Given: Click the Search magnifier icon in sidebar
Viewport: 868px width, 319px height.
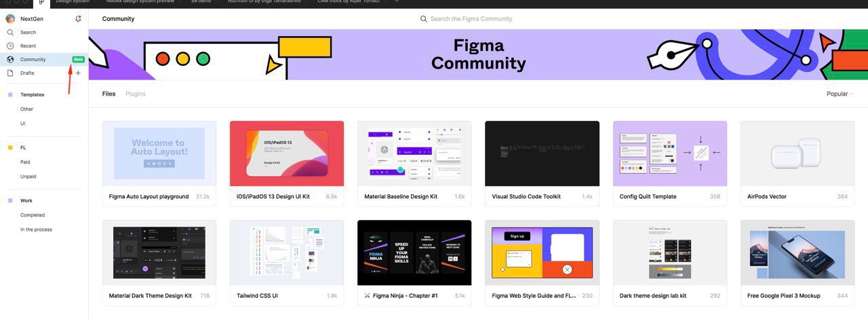Looking at the screenshot, I should coord(10,32).
